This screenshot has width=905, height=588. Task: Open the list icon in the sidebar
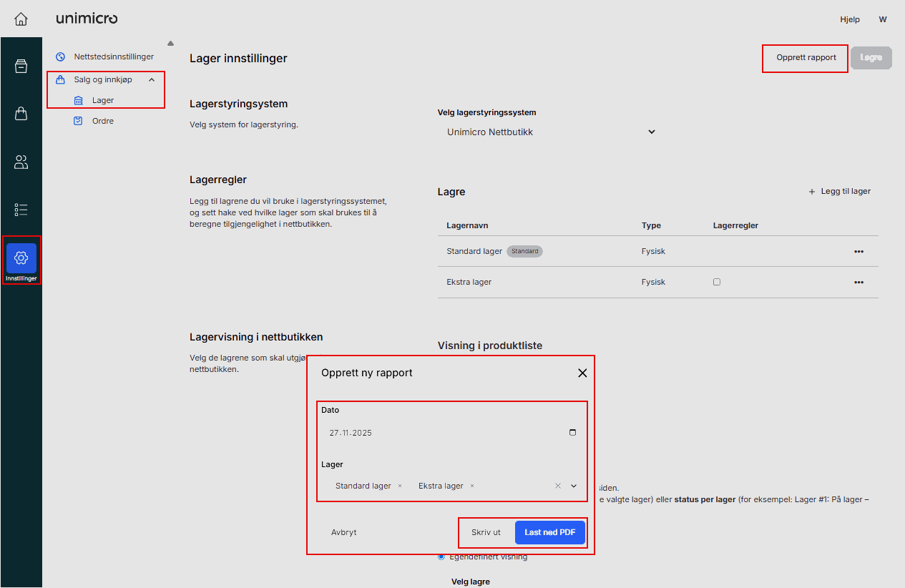pos(21,210)
